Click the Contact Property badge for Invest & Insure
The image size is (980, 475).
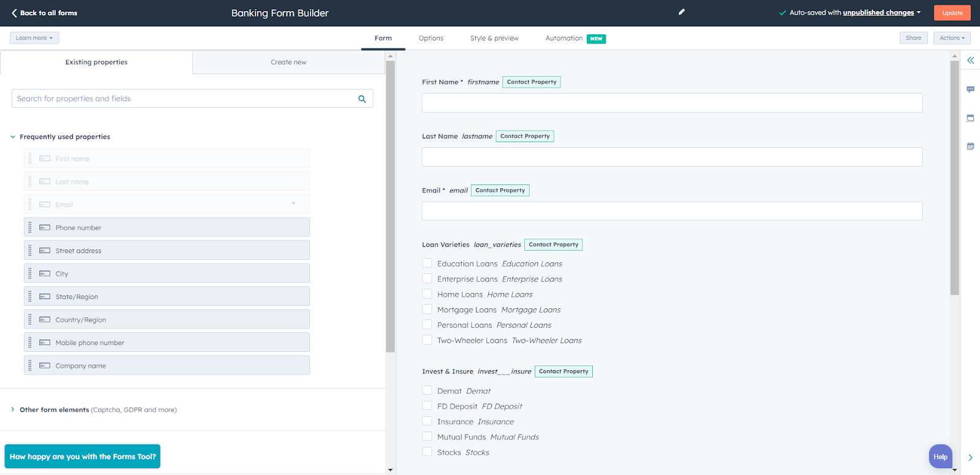(x=563, y=371)
